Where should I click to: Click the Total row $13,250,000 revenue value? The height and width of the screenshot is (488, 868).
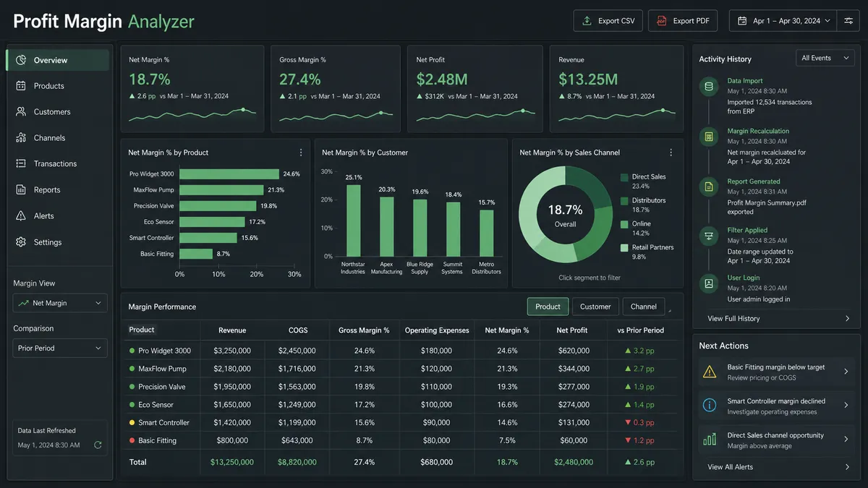[x=232, y=462]
